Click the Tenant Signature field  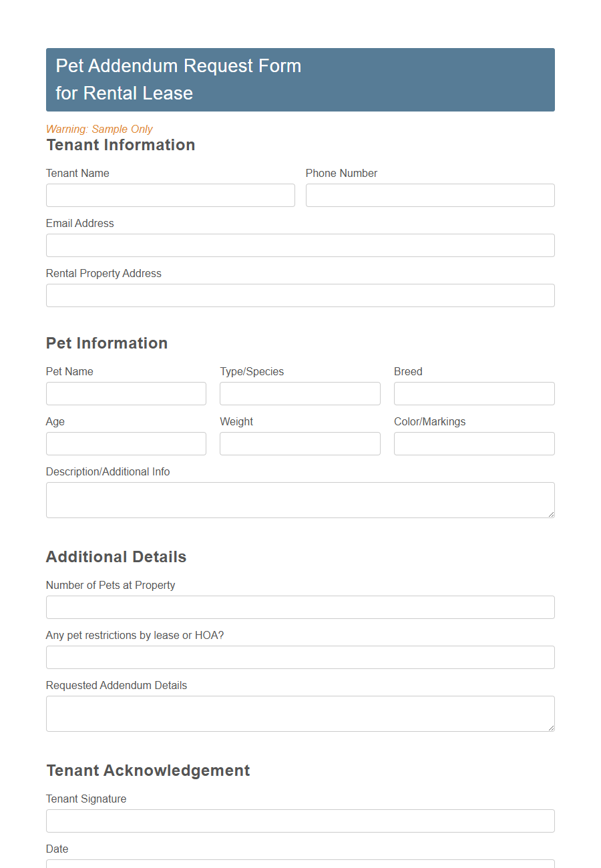pos(300,821)
